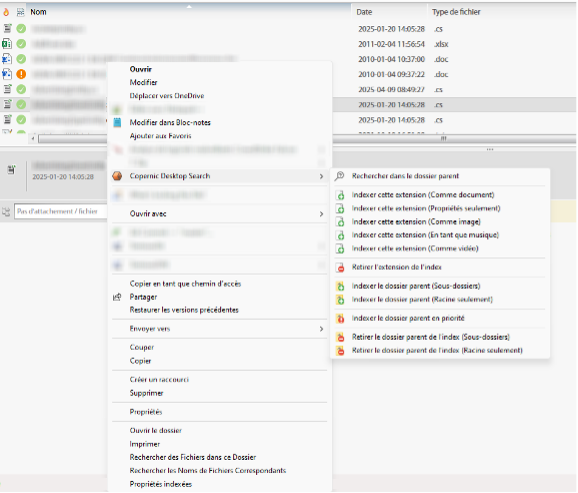Click the flame icon in column header
The width and height of the screenshot is (578, 493).
click(x=6, y=12)
